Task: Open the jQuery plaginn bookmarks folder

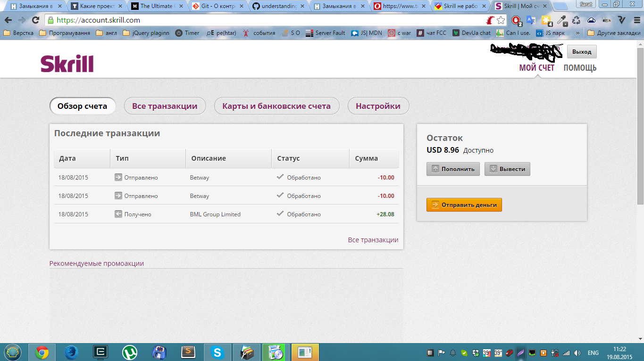Action: tap(146, 33)
